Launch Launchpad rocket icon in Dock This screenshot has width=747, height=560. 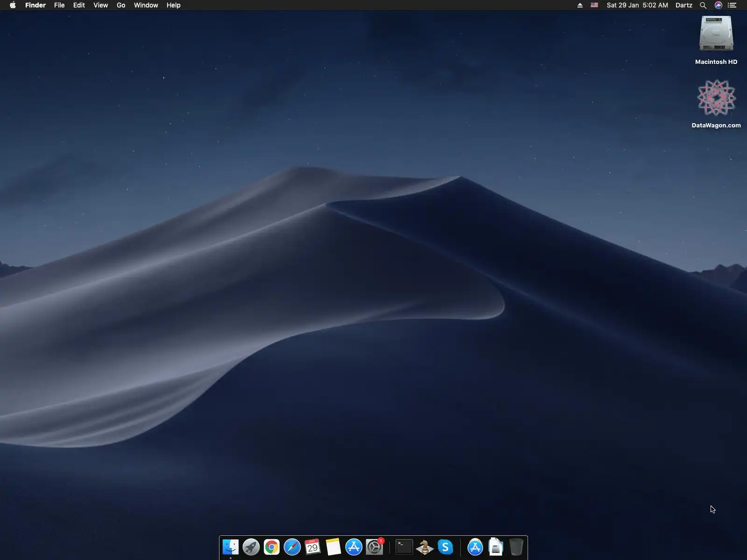[x=251, y=547]
